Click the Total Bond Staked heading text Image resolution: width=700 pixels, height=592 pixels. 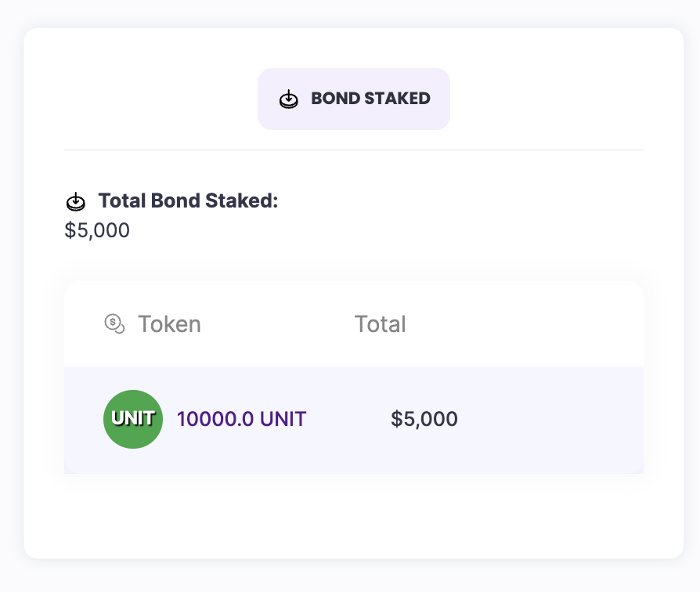coord(188,201)
